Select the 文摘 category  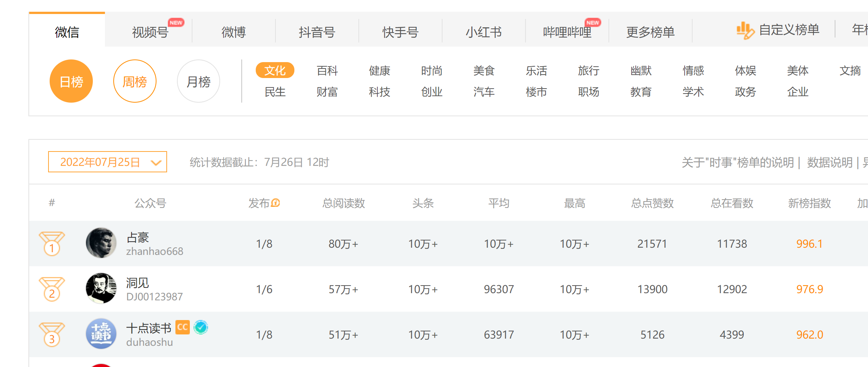click(850, 70)
